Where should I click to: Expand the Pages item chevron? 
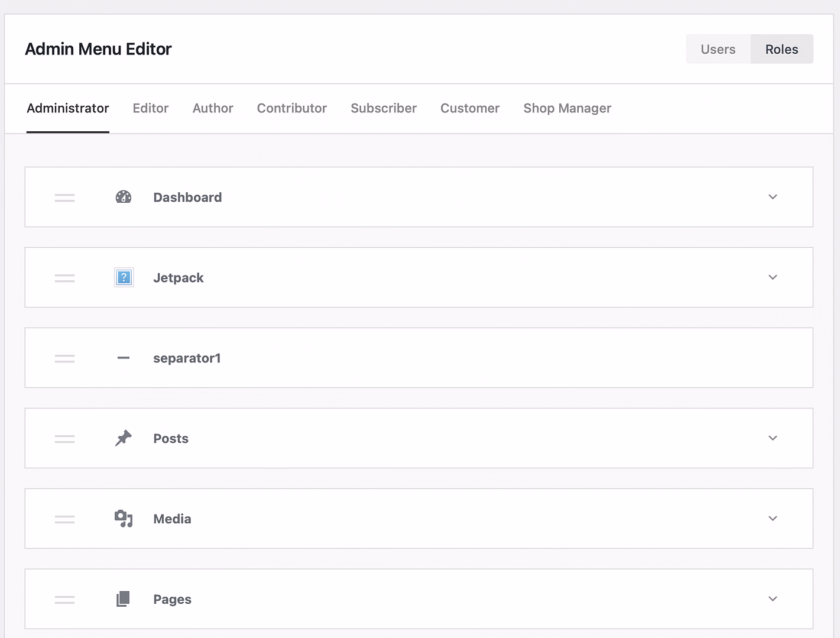772,598
